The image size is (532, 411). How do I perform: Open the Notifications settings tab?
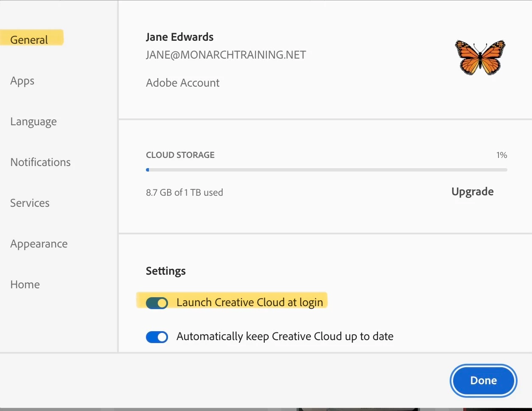click(x=41, y=162)
